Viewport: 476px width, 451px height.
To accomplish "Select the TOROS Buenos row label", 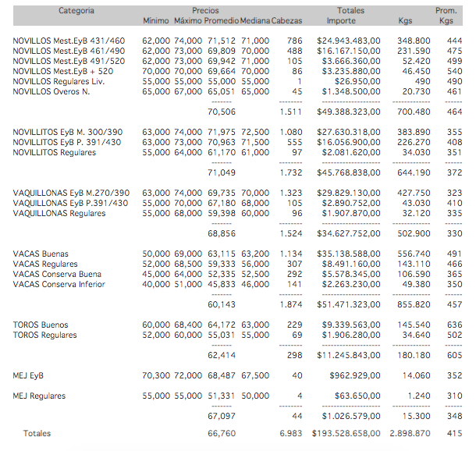I will click(x=41, y=325).
